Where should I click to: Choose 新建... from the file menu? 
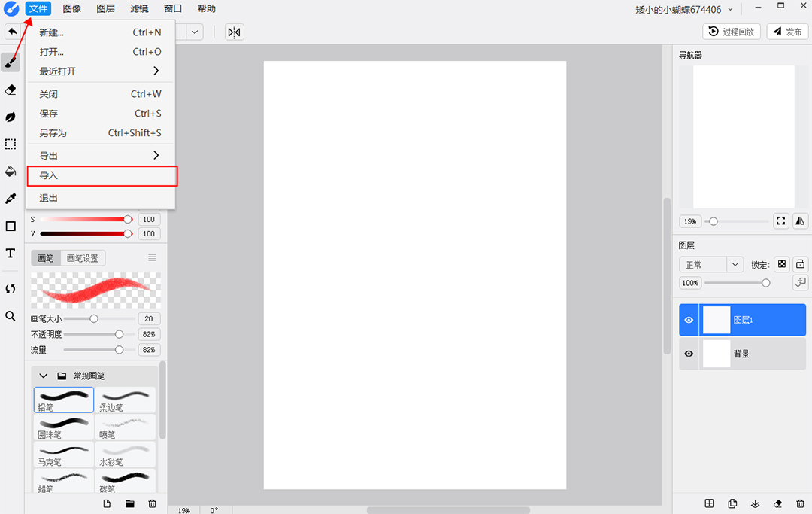(x=101, y=32)
